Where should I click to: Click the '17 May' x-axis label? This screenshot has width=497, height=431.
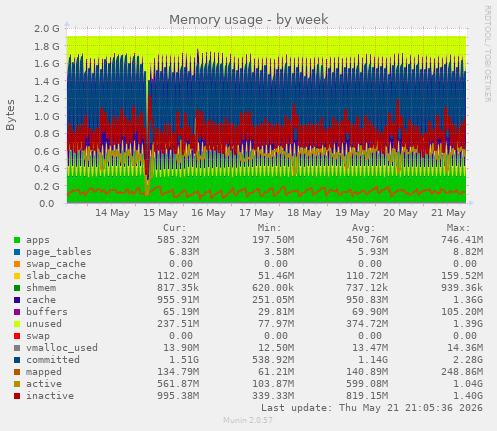tap(256, 213)
